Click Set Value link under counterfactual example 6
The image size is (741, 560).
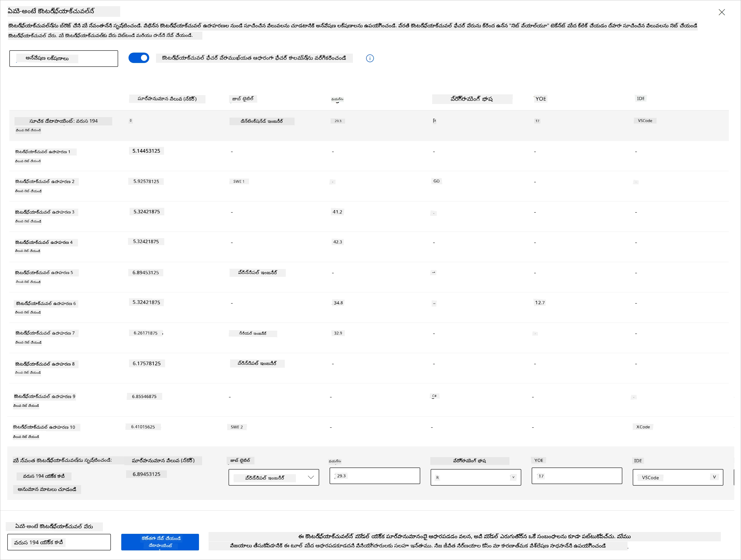(28, 312)
